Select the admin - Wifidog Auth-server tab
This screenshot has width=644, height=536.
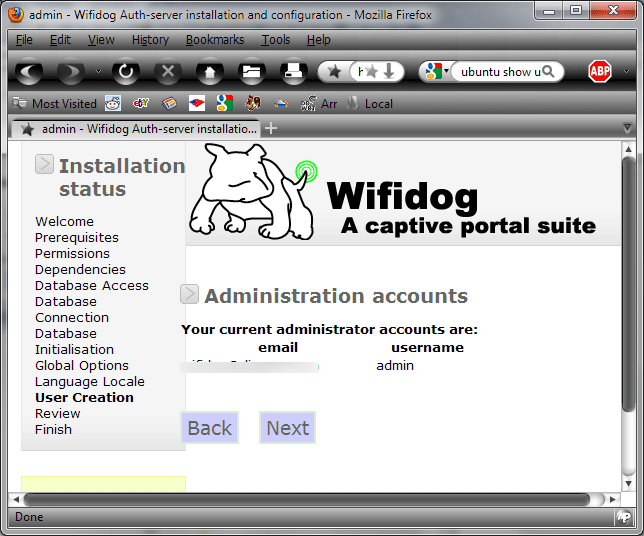[136, 129]
